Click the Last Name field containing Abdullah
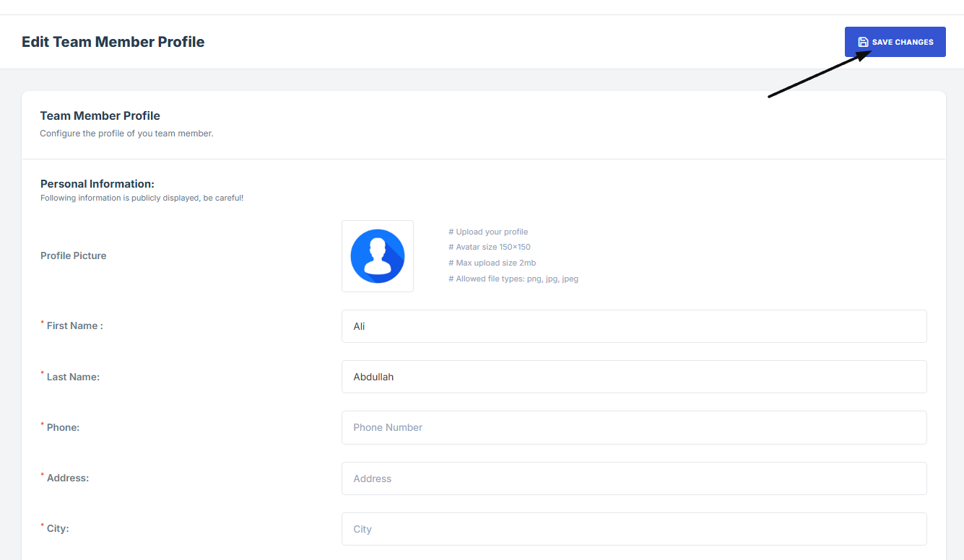 tap(633, 377)
